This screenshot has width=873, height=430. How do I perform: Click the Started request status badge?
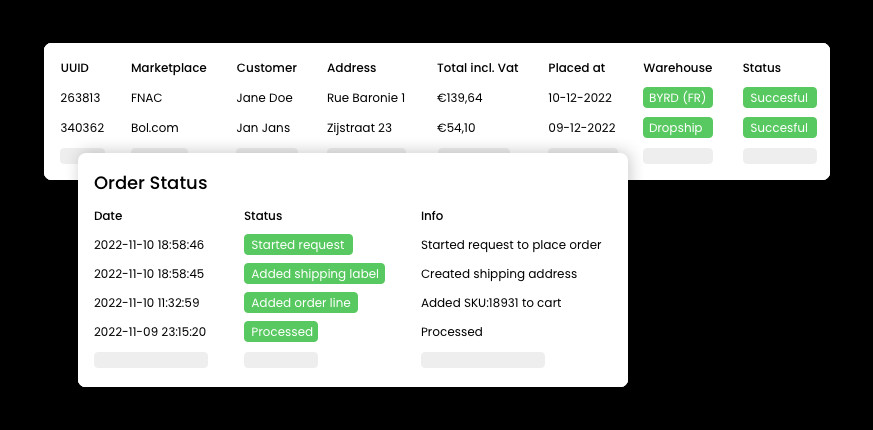[x=298, y=245]
